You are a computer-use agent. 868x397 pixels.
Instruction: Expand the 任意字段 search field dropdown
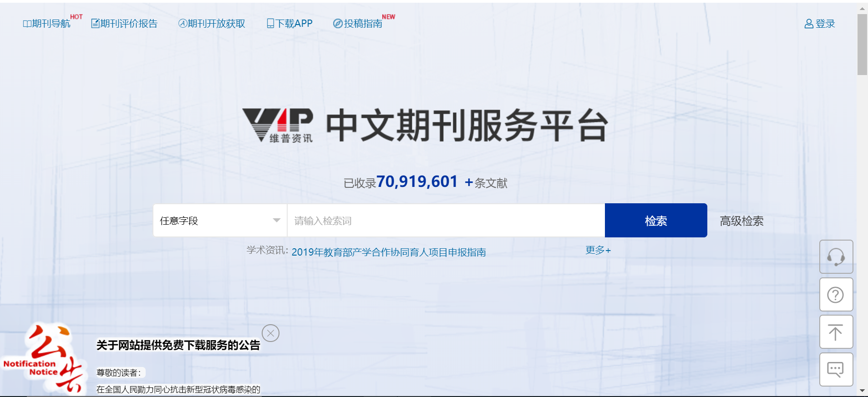click(220, 221)
